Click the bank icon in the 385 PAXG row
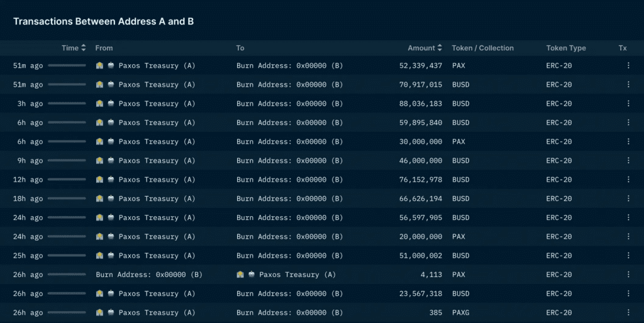 coord(99,312)
